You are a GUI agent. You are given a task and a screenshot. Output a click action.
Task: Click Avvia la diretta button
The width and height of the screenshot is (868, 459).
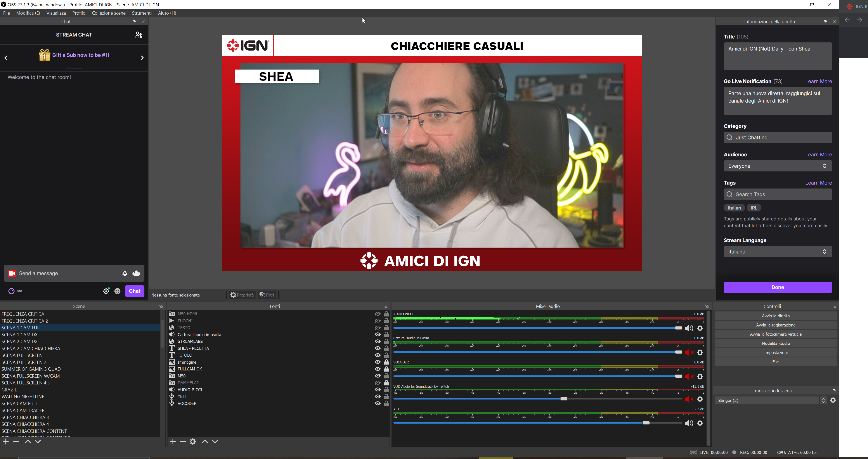coord(776,316)
